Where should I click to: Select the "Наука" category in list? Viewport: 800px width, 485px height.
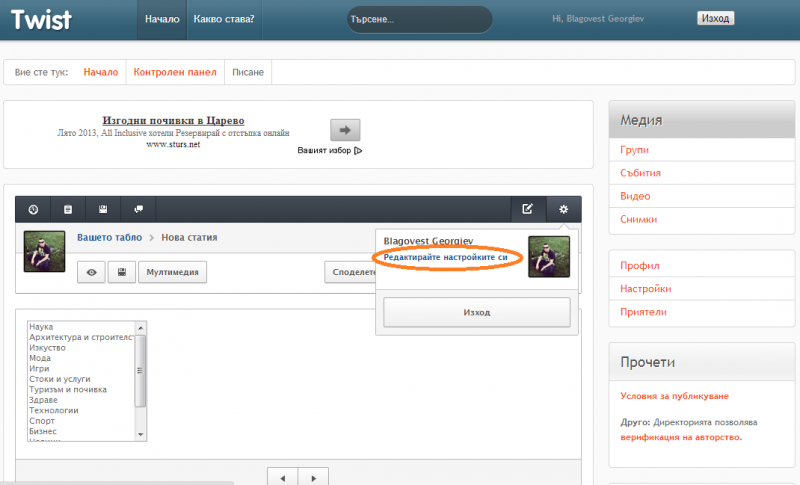(41, 327)
